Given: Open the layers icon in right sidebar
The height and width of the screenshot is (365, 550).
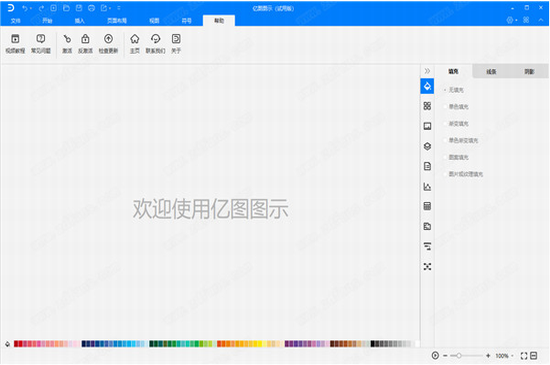Looking at the screenshot, I should click(427, 146).
